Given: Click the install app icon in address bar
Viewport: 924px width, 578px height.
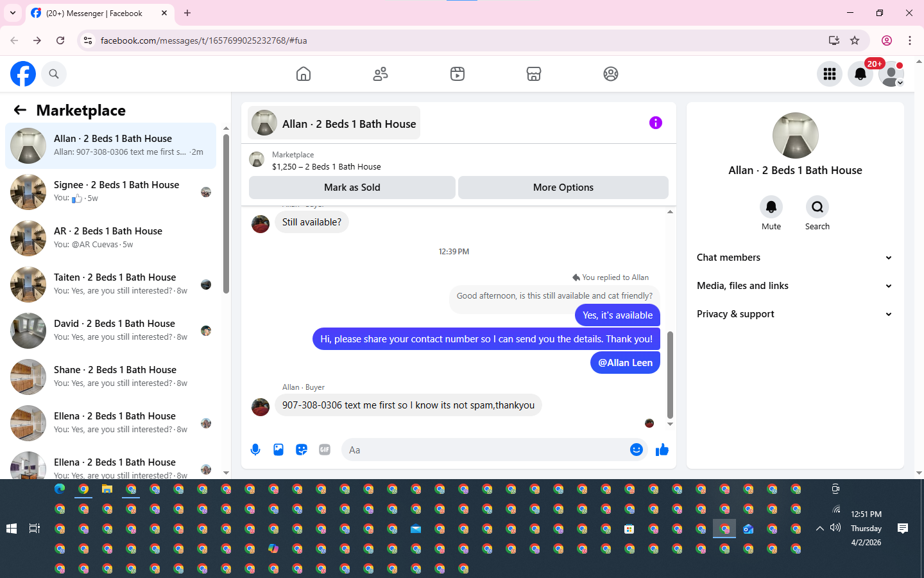Looking at the screenshot, I should [x=834, y=40].
